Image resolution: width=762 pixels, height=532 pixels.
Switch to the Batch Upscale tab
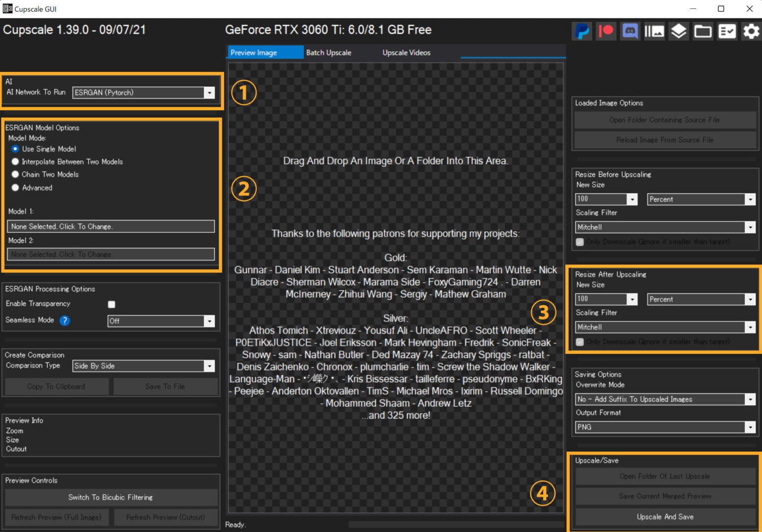[328, 53]
